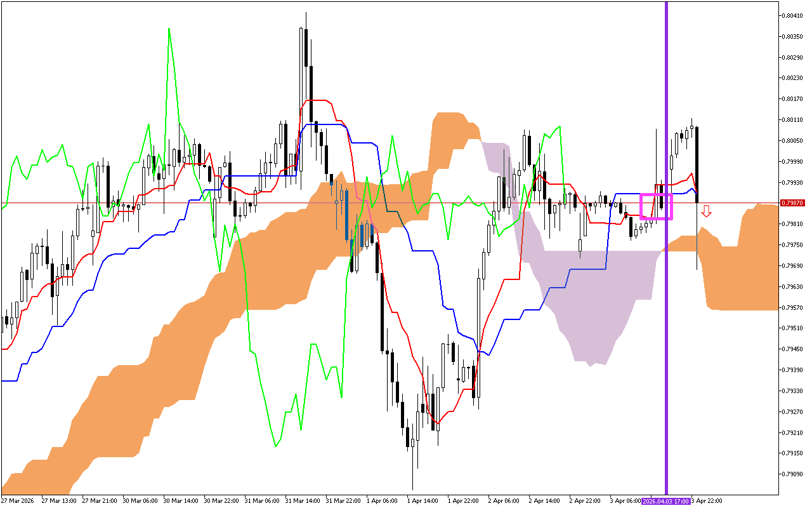This screenshot has height=508, width=812.
Task: Click the 0.79570 price axis label
Action: (x=794, y=307)
